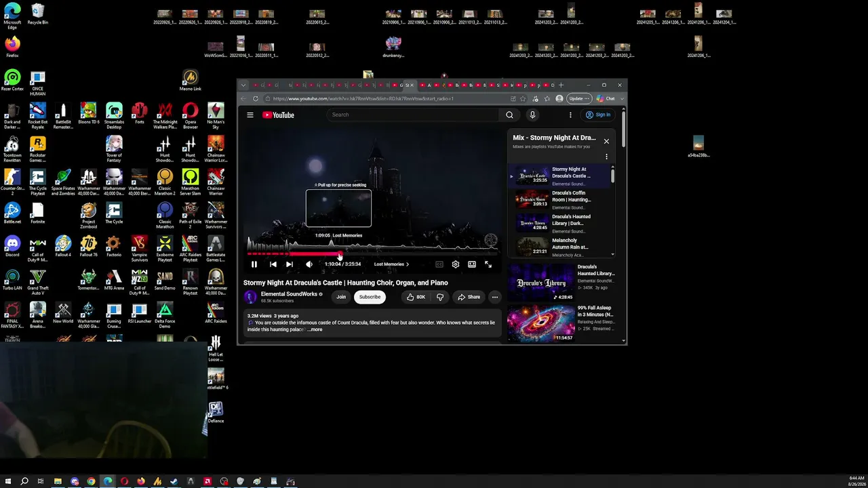Open 99% Fall Asleep in 3 Minutes video

pyautogui.click(x=561, y=324)
